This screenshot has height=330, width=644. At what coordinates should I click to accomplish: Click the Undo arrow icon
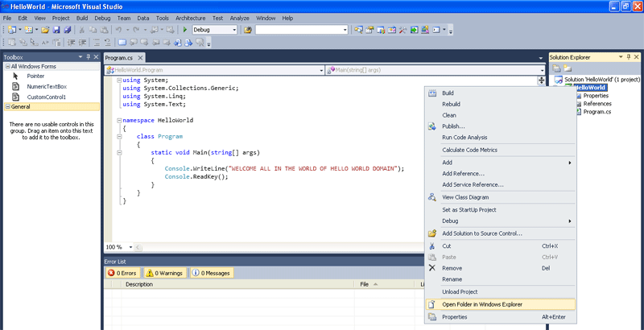[118, 30]
